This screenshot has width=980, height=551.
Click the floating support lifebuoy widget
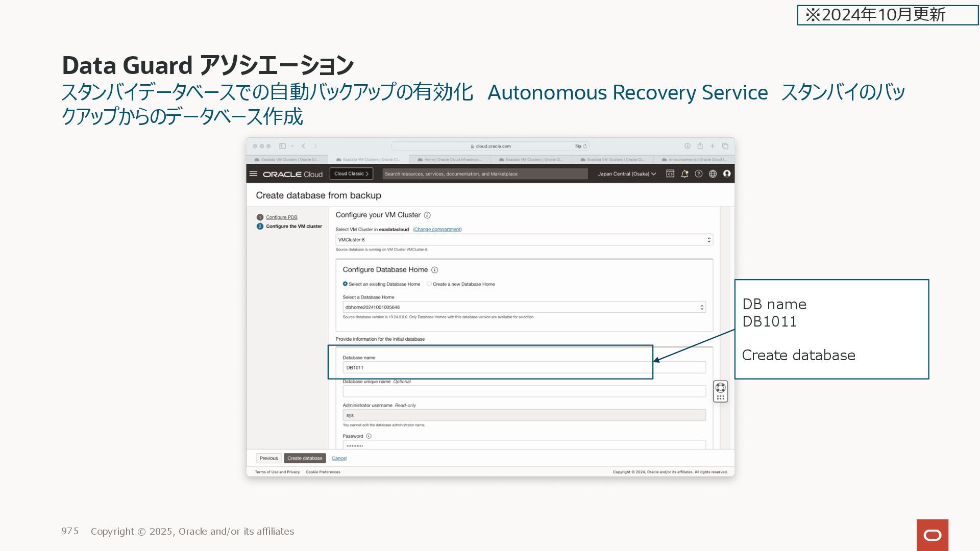[720, 388]
